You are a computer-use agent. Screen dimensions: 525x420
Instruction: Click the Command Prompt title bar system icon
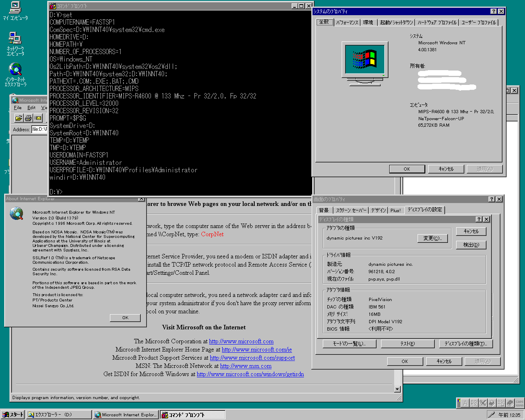point(53,6)
